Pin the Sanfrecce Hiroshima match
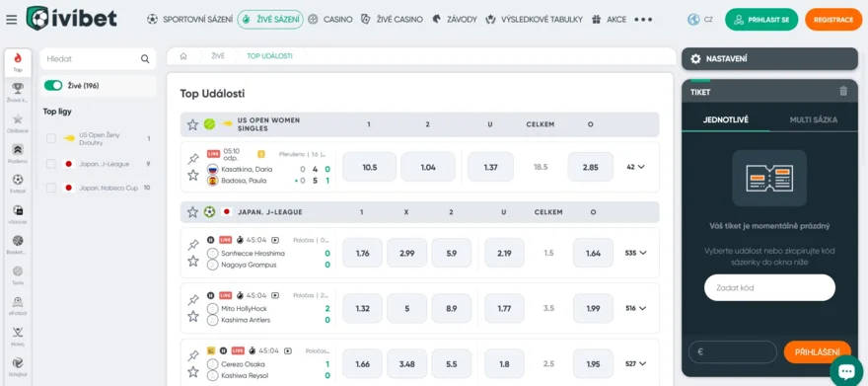Screen dimensions: 868x386 tap(192, 245)
